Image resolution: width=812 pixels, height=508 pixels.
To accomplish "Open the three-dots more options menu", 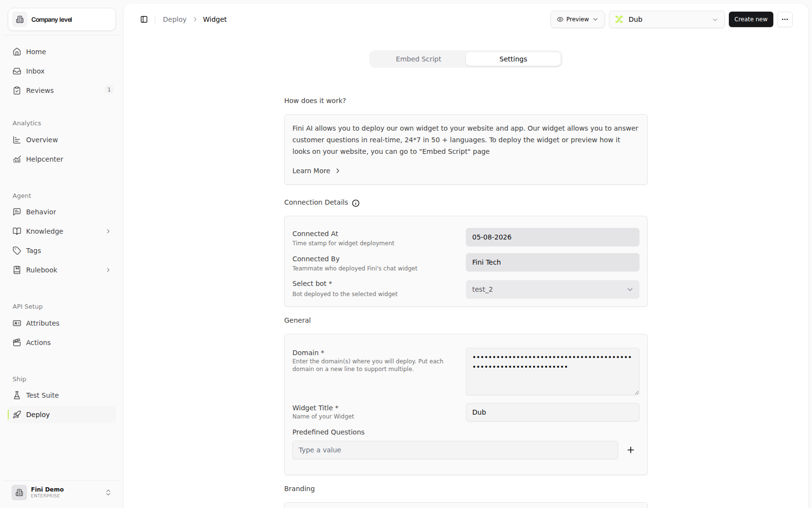I will 785,19.
